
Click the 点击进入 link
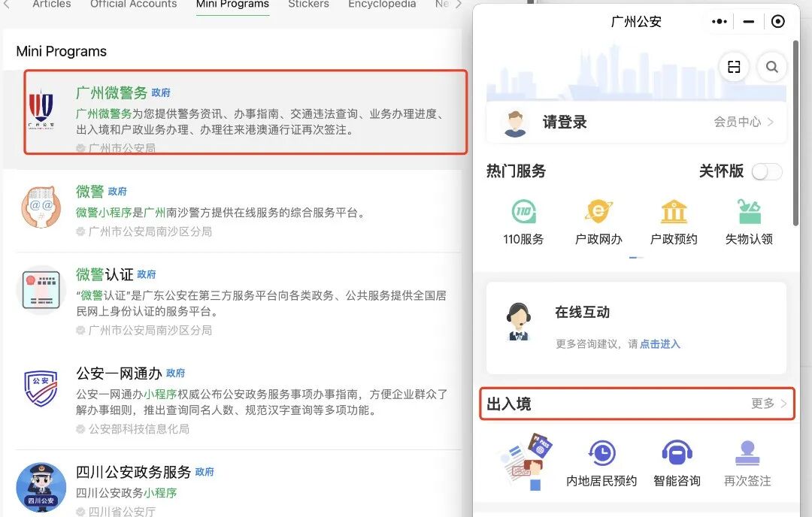[x=660, y=344]
